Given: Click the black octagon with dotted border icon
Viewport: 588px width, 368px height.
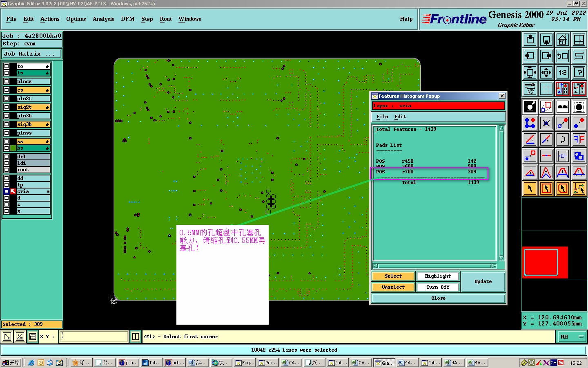Looking at the screenshot, I should point(579,107).
